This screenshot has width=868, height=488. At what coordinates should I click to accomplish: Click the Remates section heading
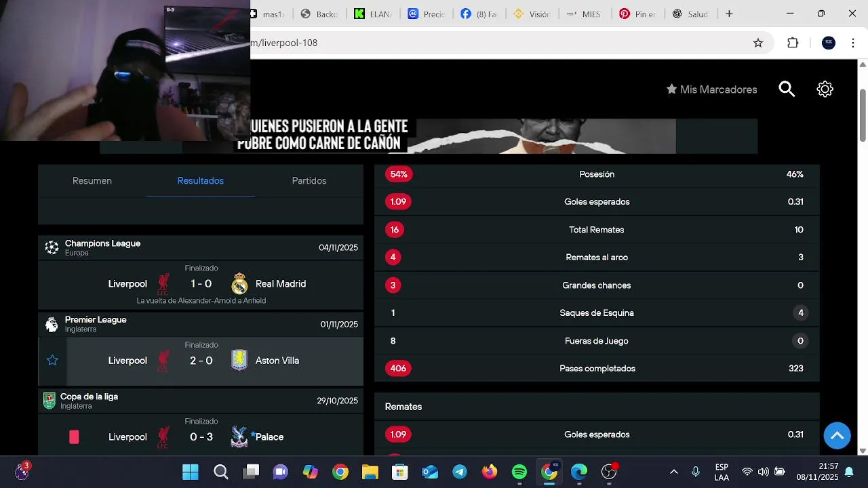click(x=403, y=407)
